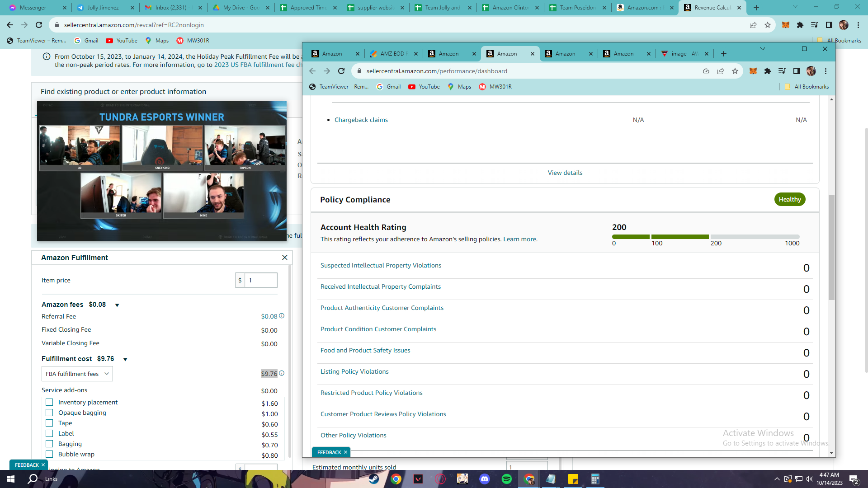Open tab search dropdown in dashboard window
868x488 pixels.
[x=763, y=49]
